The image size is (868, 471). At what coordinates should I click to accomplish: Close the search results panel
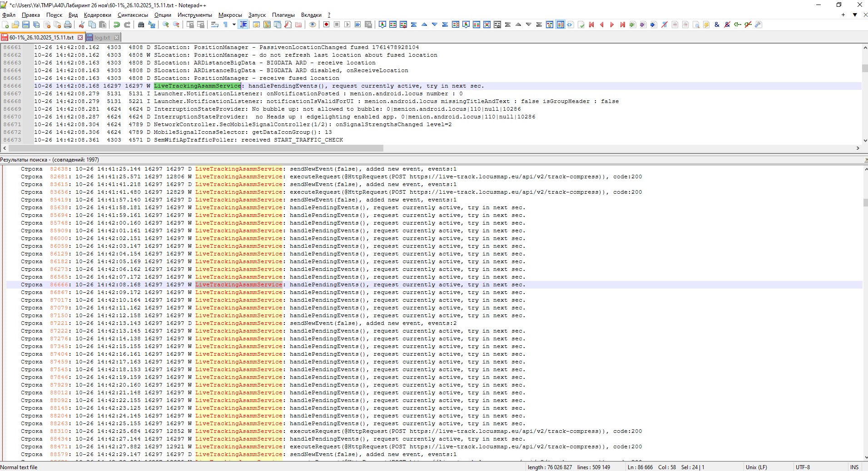(x=865, y=160)
